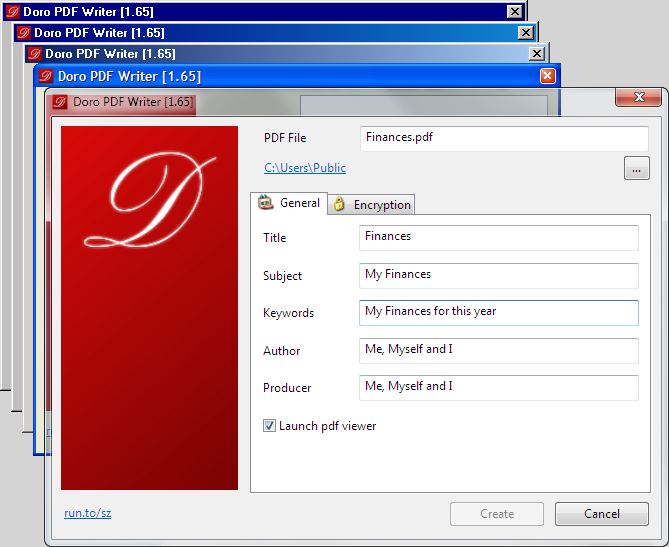The height and width of the screenshot is (547, 669).
Task: Open the C:\Users\Public folder link
Action: 305,168
